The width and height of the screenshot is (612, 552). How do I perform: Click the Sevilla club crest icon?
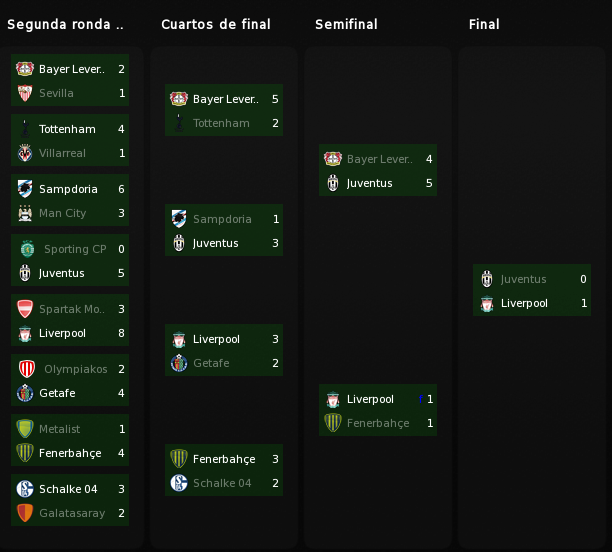[25, 93]
